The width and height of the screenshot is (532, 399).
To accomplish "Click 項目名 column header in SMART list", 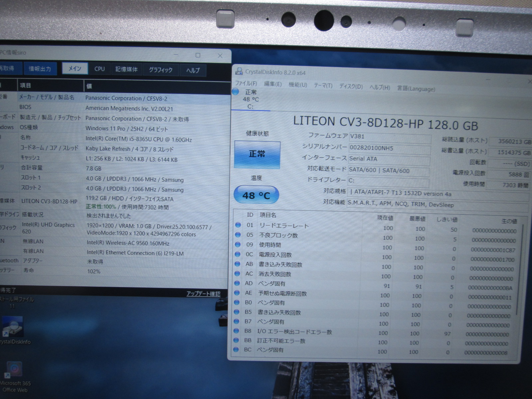I will tap(268, 215).
